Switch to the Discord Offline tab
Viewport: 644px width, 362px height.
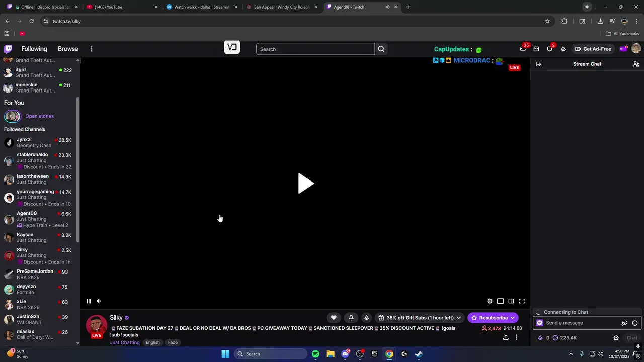pos(43,7)
